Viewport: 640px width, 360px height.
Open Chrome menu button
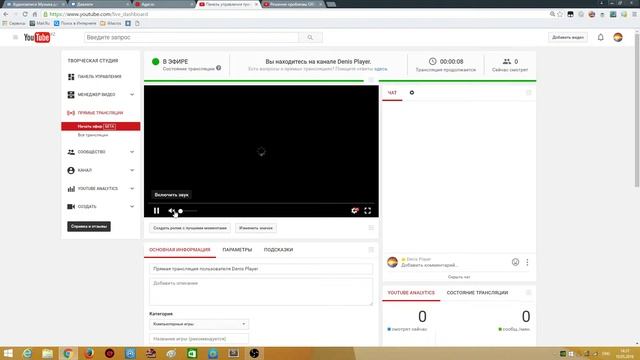pos(634,14)
